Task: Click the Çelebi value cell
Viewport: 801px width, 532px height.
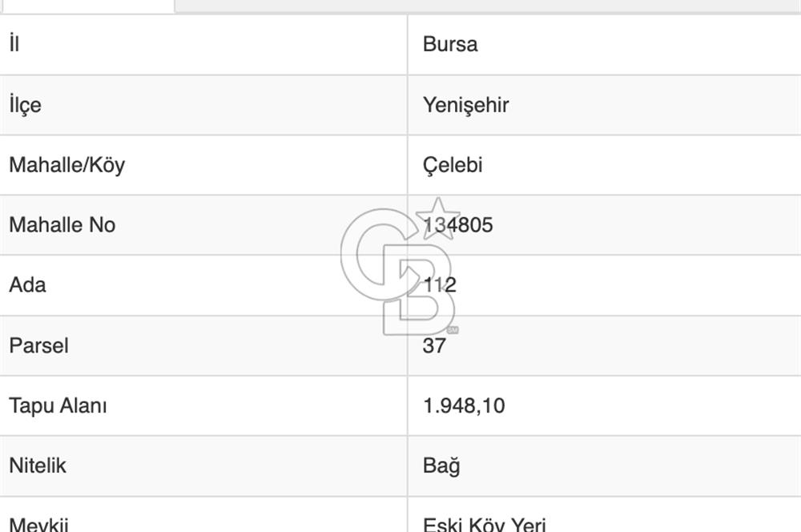Action: pyautogui.click(x=453, y=165)
